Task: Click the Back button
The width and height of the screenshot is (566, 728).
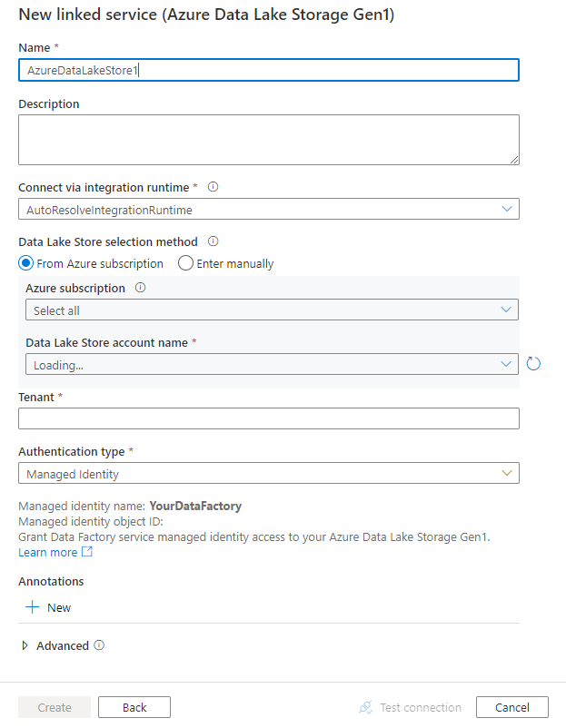Action: click(x=134, y=706)
